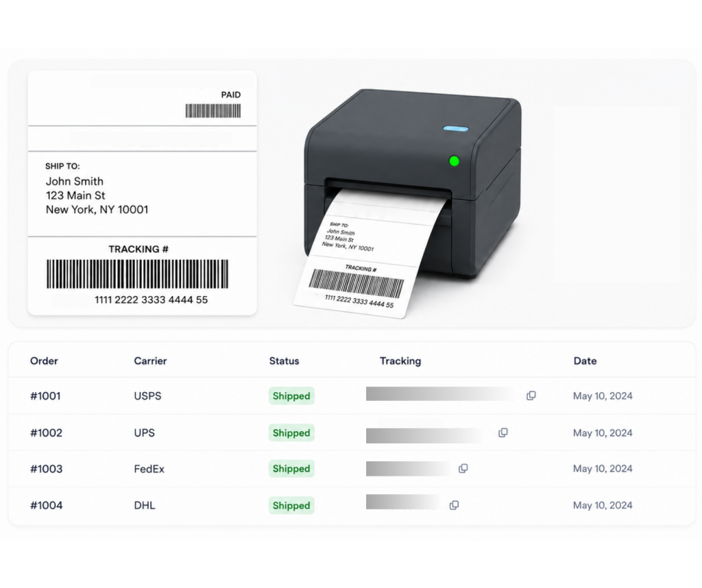Click the Shipped badge for order #1002

[x=291, y=432]
